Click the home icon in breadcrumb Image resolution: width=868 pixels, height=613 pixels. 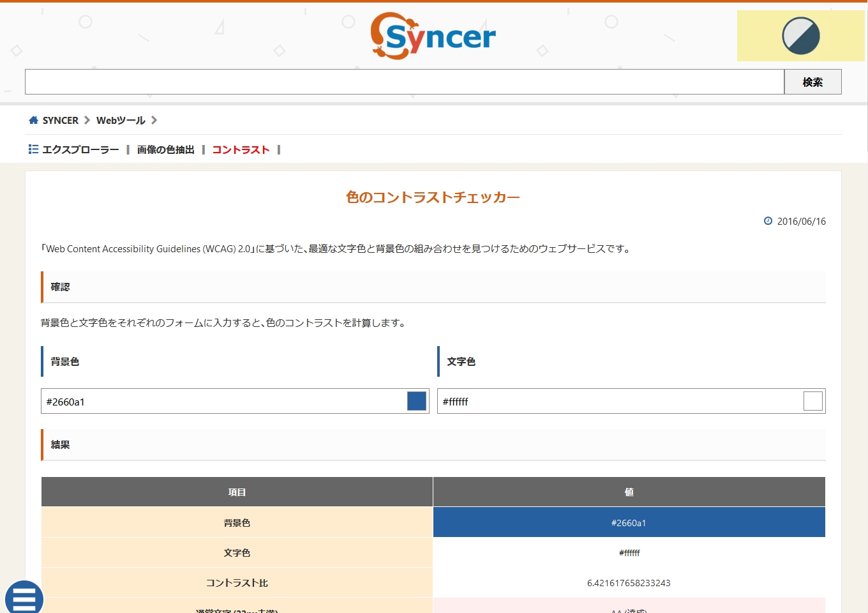click(34, 120)
